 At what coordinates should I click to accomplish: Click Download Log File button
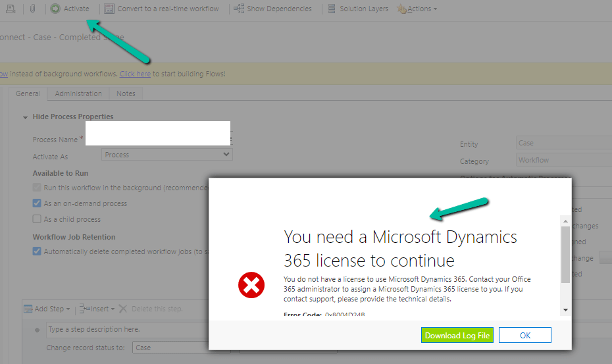point(457,335)
